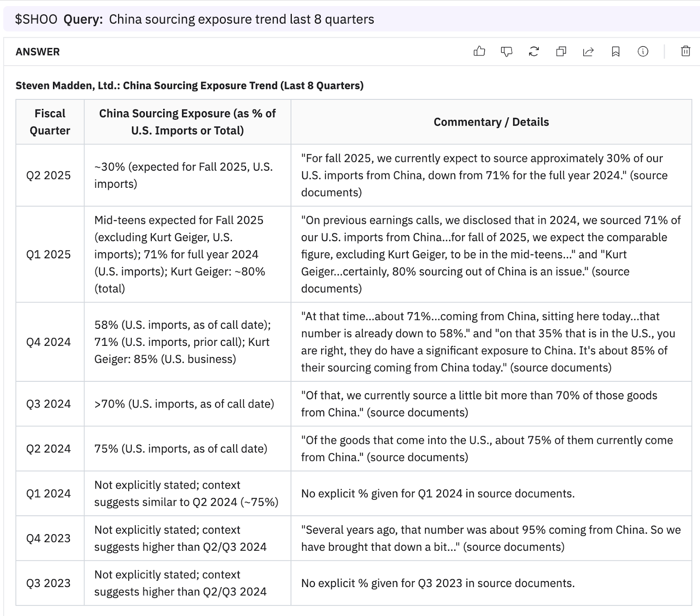Click the query text about China sourcing

pyautogui.click(x=241, y=19)
